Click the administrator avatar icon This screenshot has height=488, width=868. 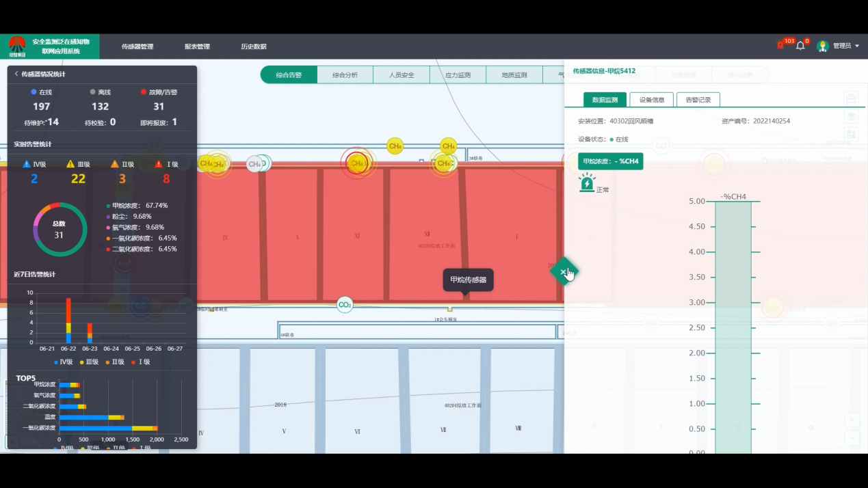point(823,46)
